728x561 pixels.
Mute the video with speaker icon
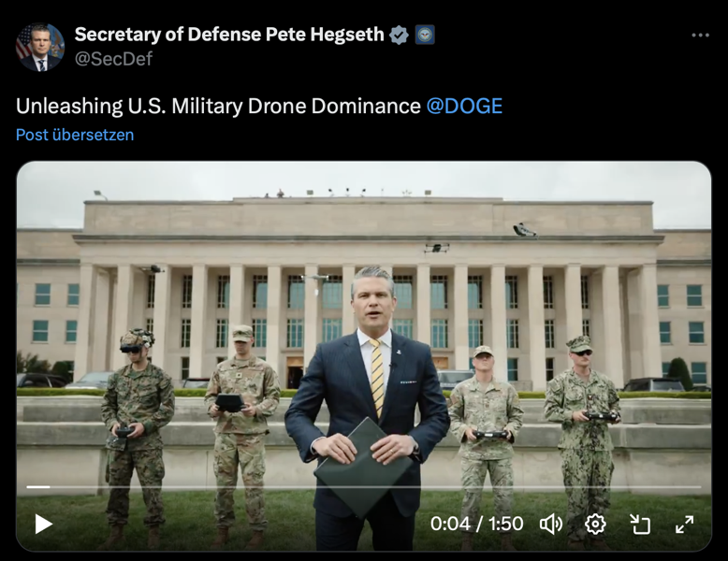[x=550, y=525]
